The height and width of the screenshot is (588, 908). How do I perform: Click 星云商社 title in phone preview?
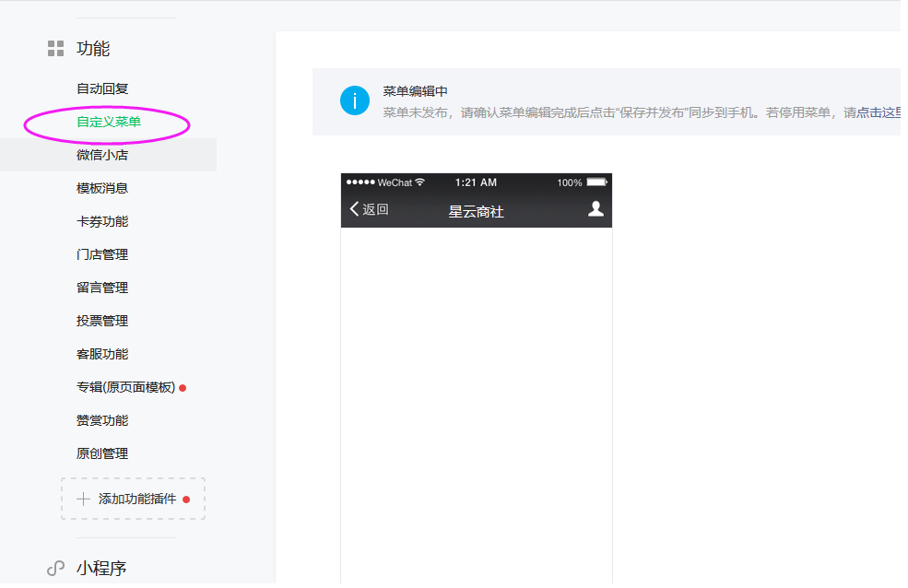476,212
